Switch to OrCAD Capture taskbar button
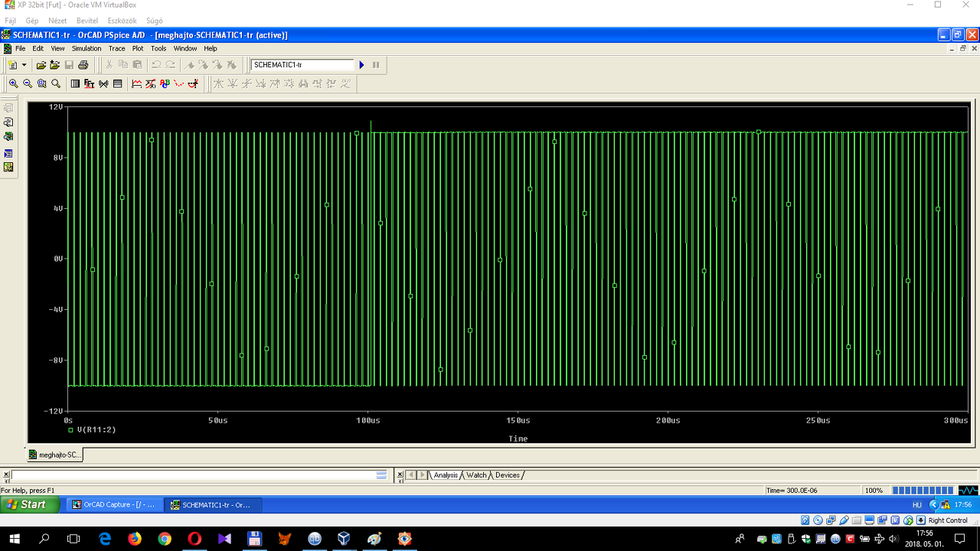The height and width of the screenshot is (551, 980). tap(114, 505)
